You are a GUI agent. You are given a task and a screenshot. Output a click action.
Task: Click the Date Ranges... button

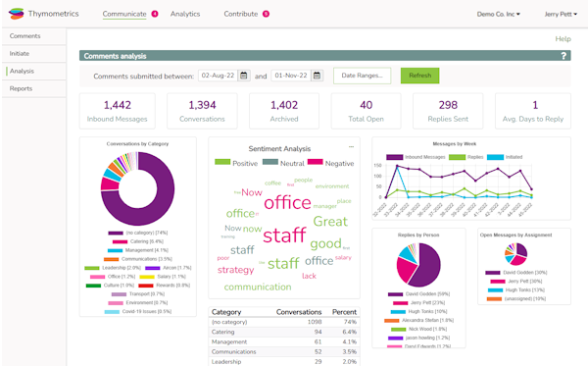tap(362, 76)
